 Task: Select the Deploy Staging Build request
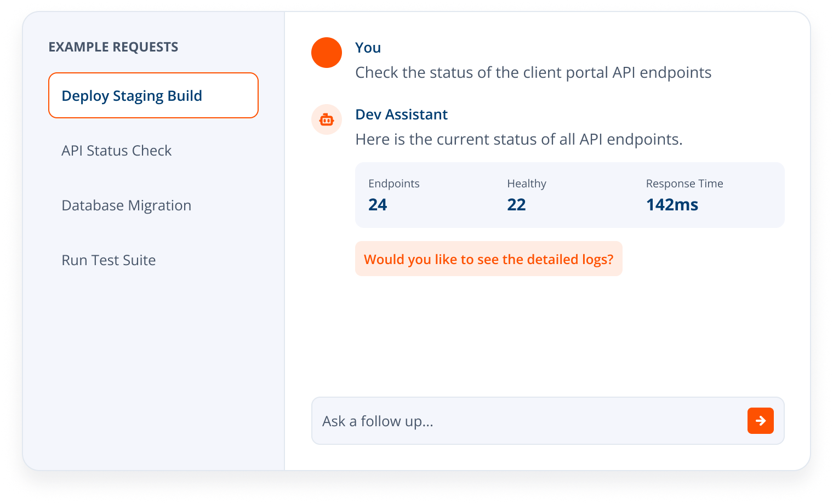click(153, 95)
